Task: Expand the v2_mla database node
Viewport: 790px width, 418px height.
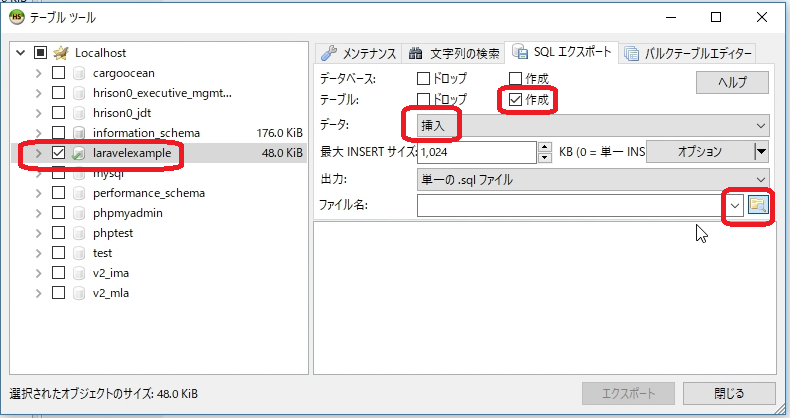Action: [x=39, y=293]
